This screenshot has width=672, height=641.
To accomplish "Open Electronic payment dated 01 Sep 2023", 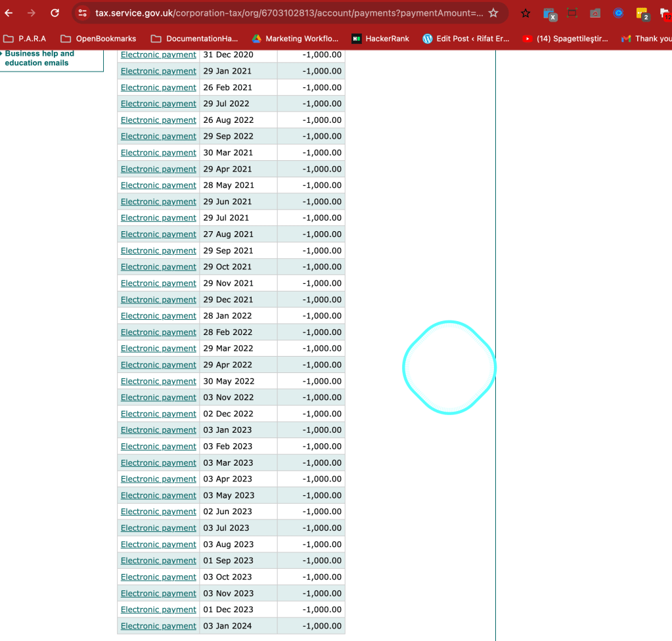I will pos(158,561).
